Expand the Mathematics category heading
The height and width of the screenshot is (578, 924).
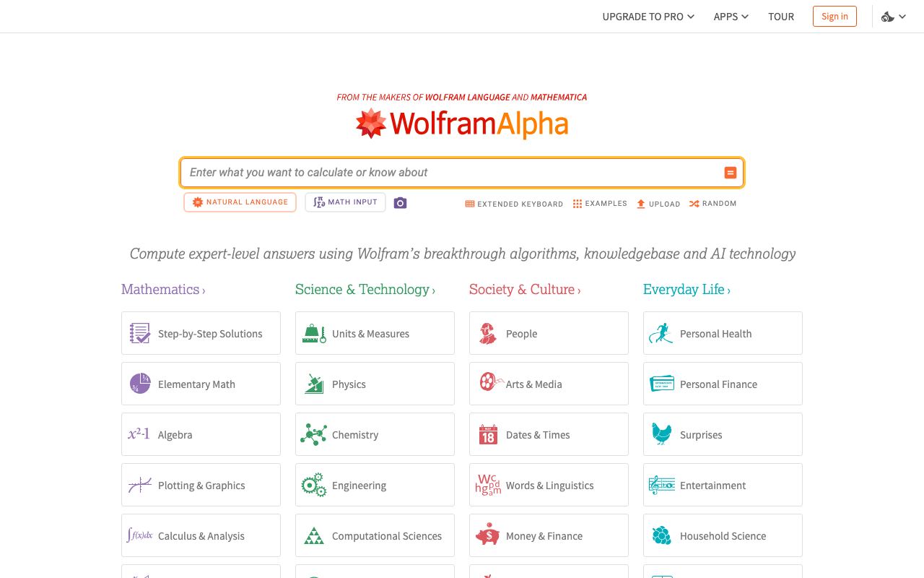[x=163, y=289]
